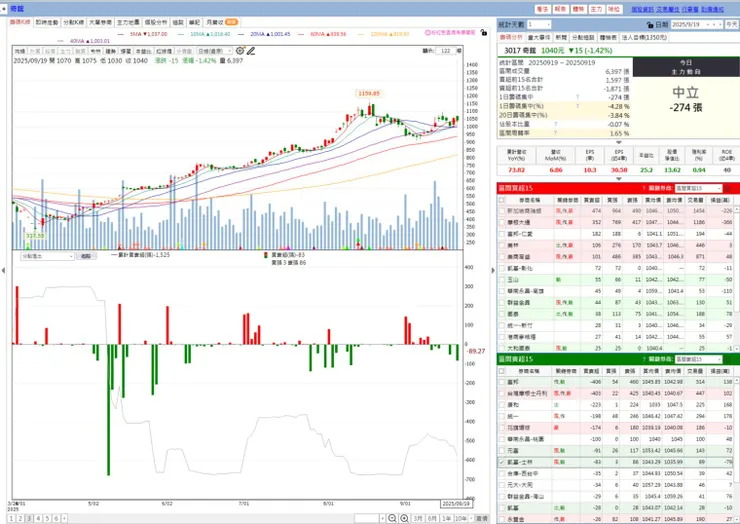Click the 主力 button in top bar
This screenshot has height=524, width=740.
pos(596,9)
